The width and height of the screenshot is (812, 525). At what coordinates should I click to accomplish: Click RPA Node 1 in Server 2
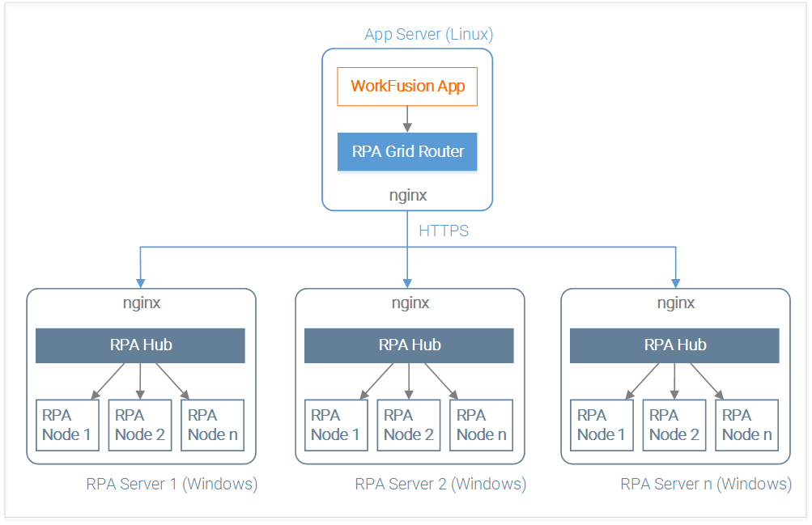336,426
